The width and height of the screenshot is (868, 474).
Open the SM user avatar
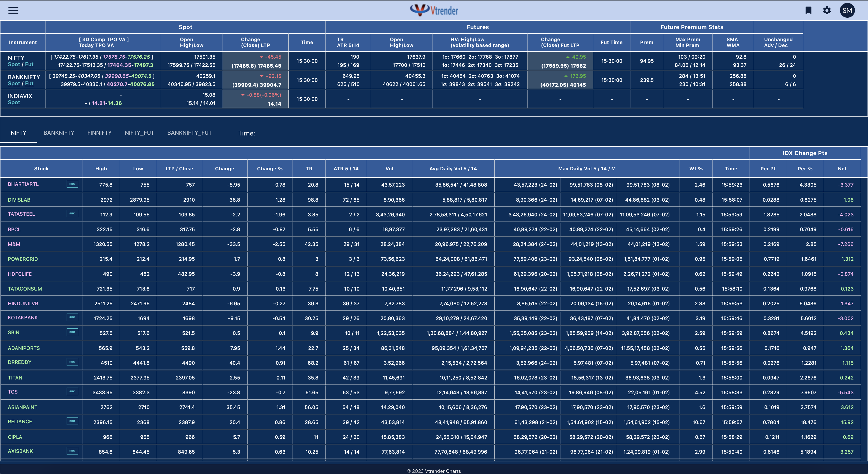(847, 10)
